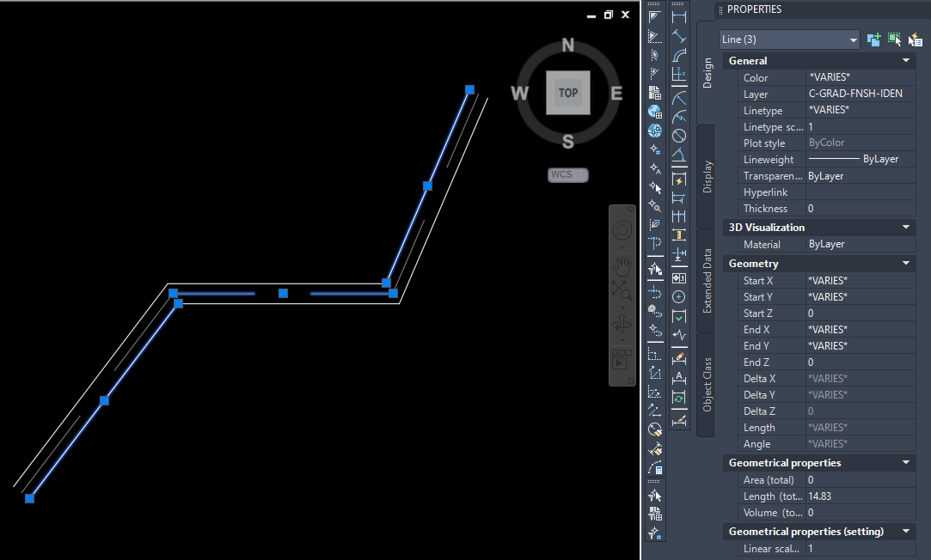Select the Dimension Edit pencil tool
931x560 pixels.
pyautogui.click(x=678, y=359)
